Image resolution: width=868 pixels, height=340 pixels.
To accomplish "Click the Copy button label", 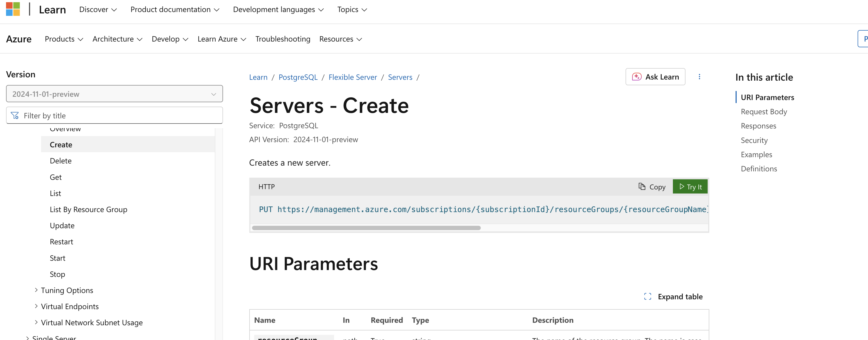I will (x=657, y=187).
